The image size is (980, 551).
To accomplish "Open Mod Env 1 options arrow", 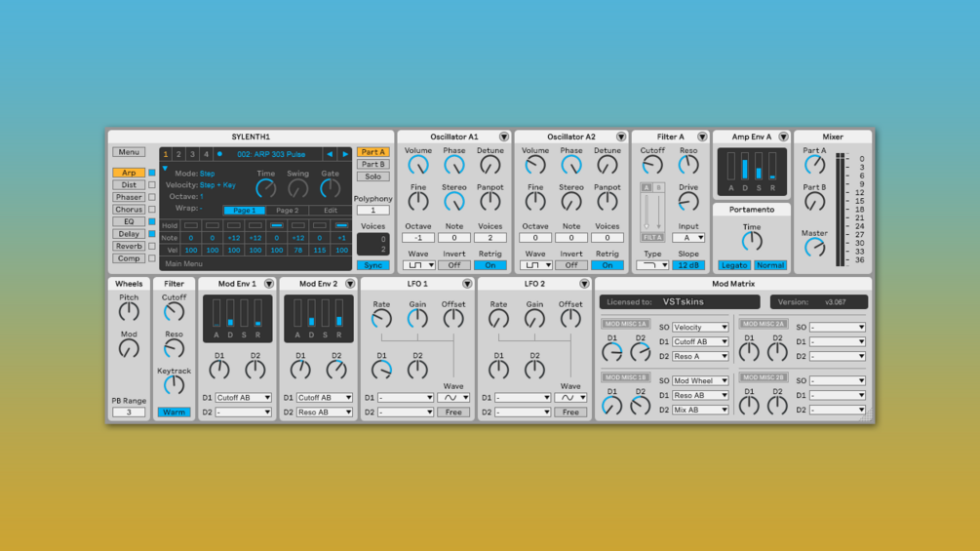I will tap(269, 284).
